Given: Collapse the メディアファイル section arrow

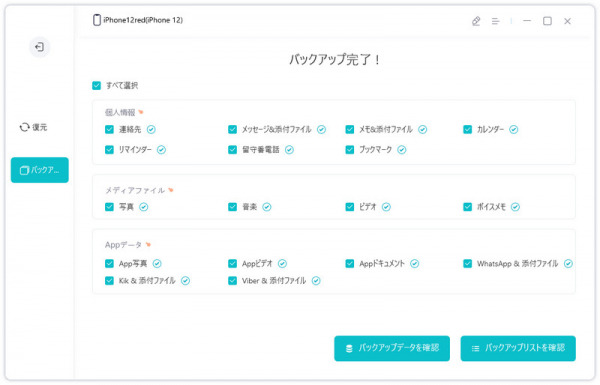Looking at the screenshot, I should point(171,190).
